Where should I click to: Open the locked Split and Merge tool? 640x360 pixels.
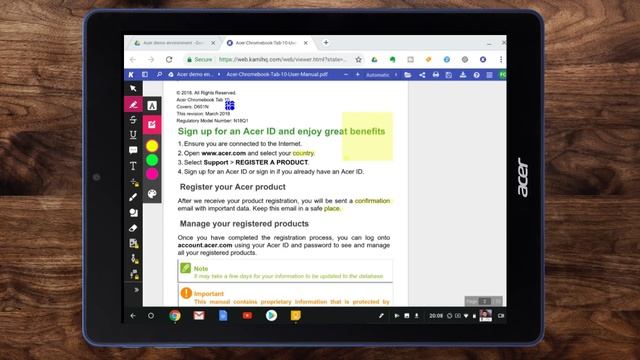134,274
